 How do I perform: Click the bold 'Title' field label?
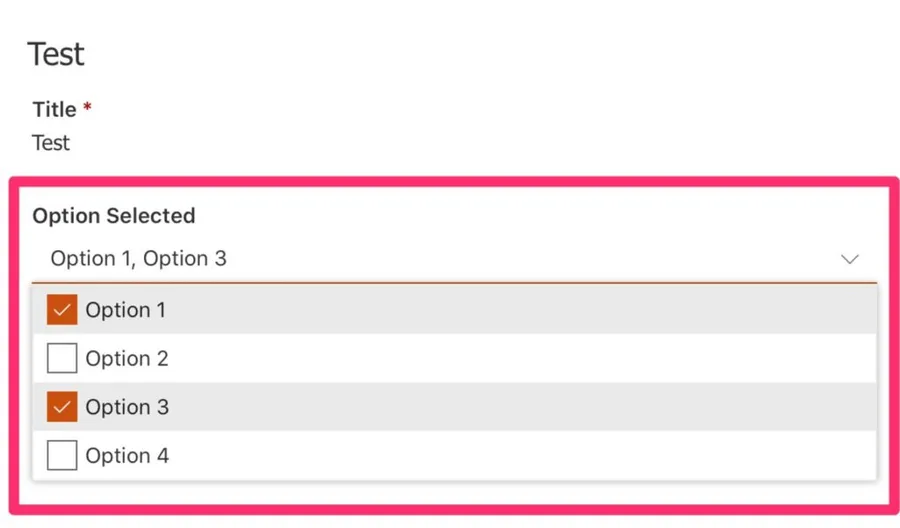[54, 109]
